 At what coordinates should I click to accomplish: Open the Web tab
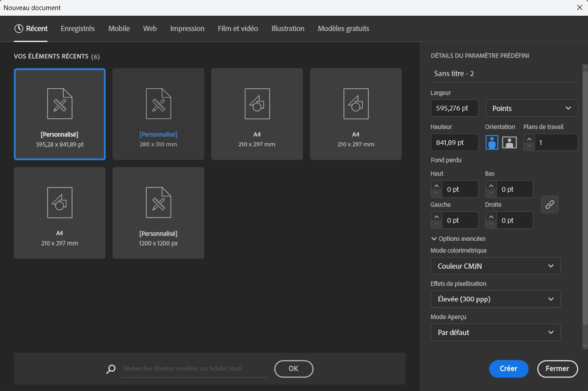point(150,28)
